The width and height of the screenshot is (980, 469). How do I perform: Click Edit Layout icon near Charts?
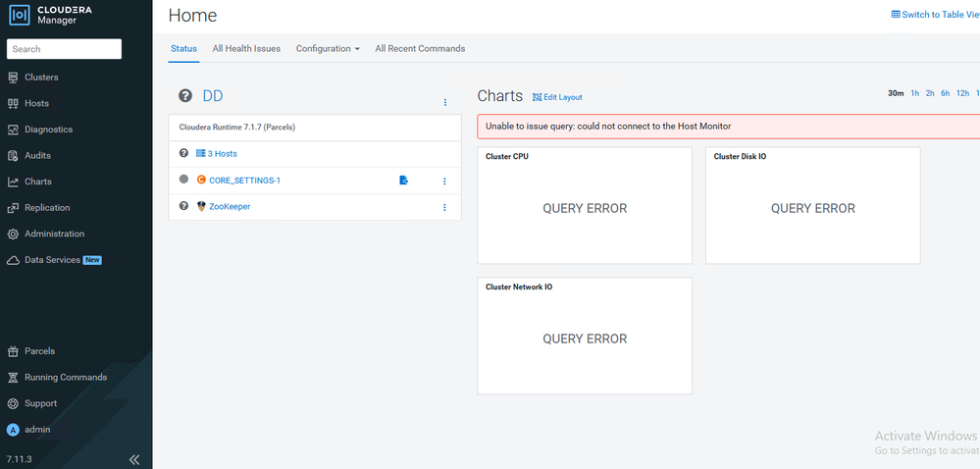click(x=537, y=97)
